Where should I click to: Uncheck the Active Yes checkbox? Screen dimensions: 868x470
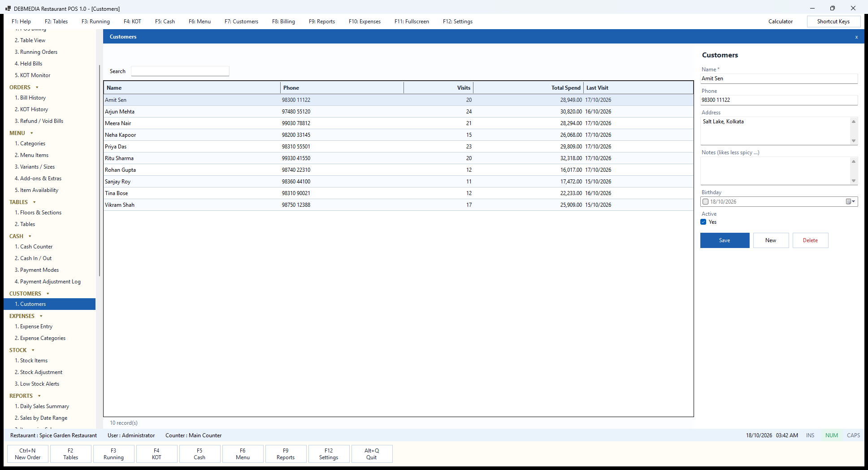tap(703, 222)
